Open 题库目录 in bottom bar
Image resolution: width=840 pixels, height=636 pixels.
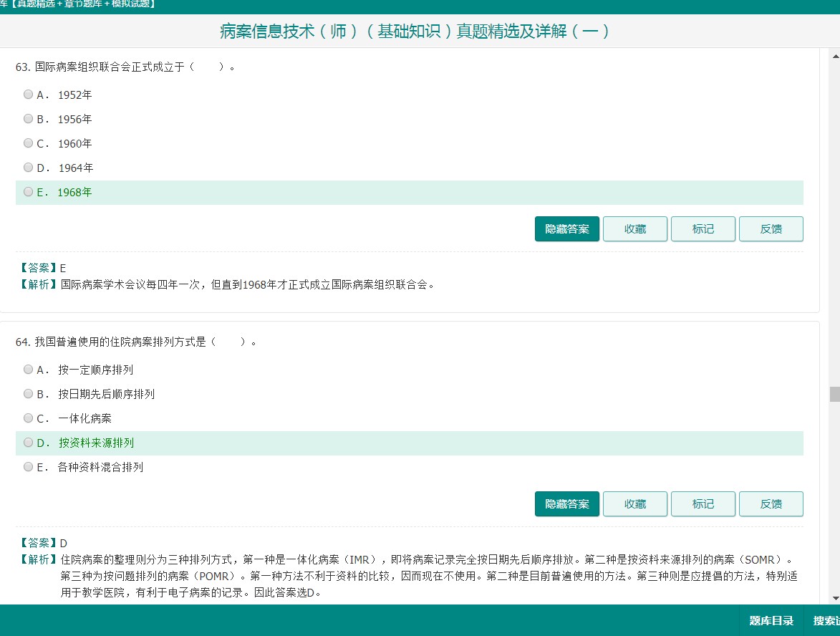point(771,620)
